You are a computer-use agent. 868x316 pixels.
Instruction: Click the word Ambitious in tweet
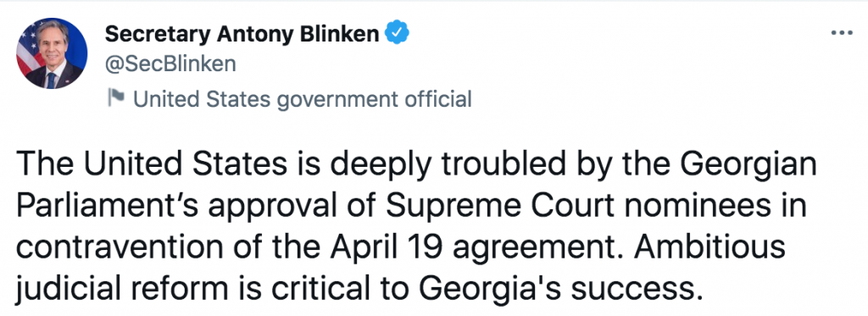pos(709,247)
